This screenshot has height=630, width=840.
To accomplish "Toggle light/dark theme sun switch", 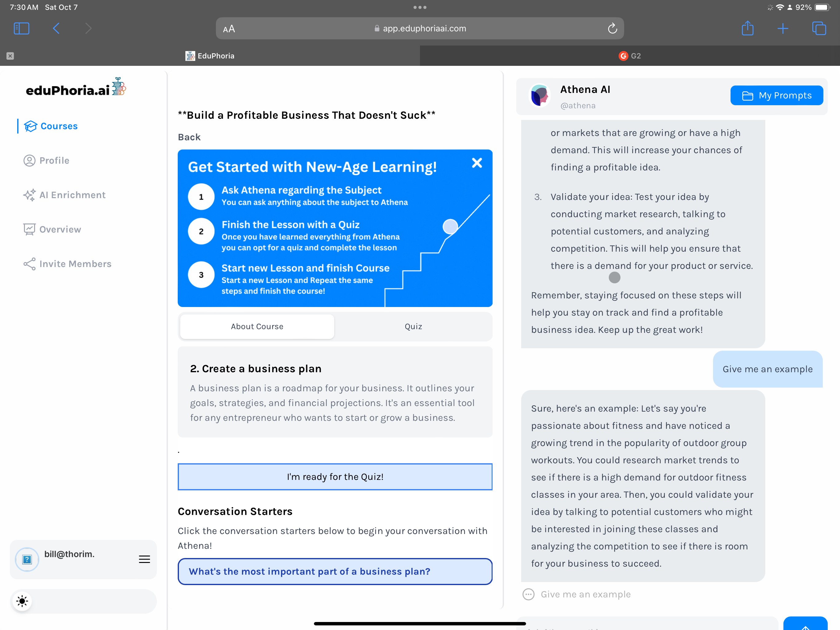I will (22, 601).
